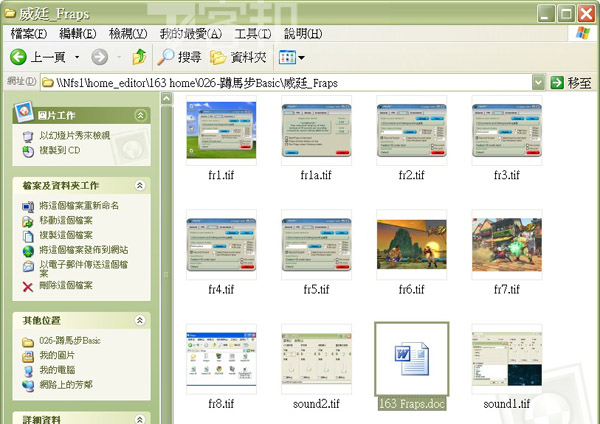
Task: Click the 移至 Go button
Action: pos(571,83)
